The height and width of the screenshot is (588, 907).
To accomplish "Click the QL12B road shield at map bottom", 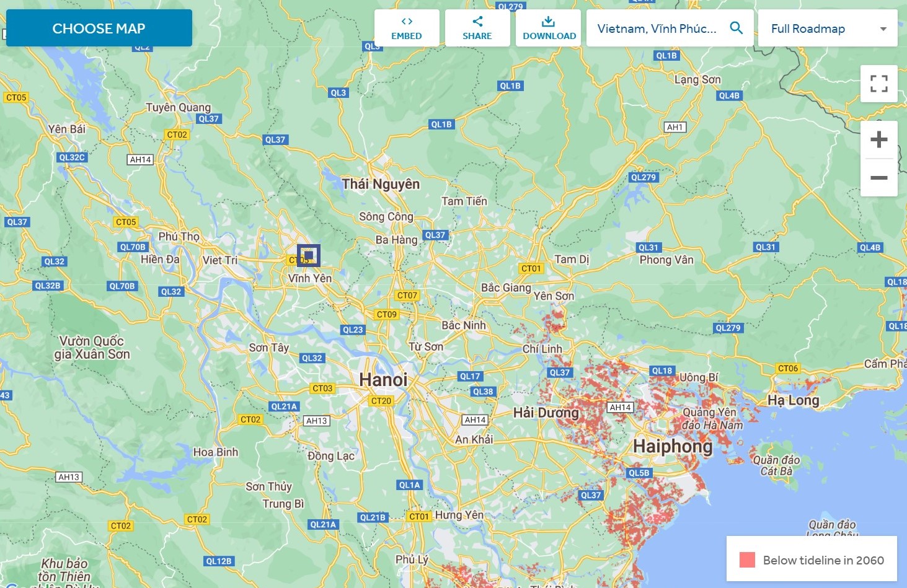I will point(219,561).
